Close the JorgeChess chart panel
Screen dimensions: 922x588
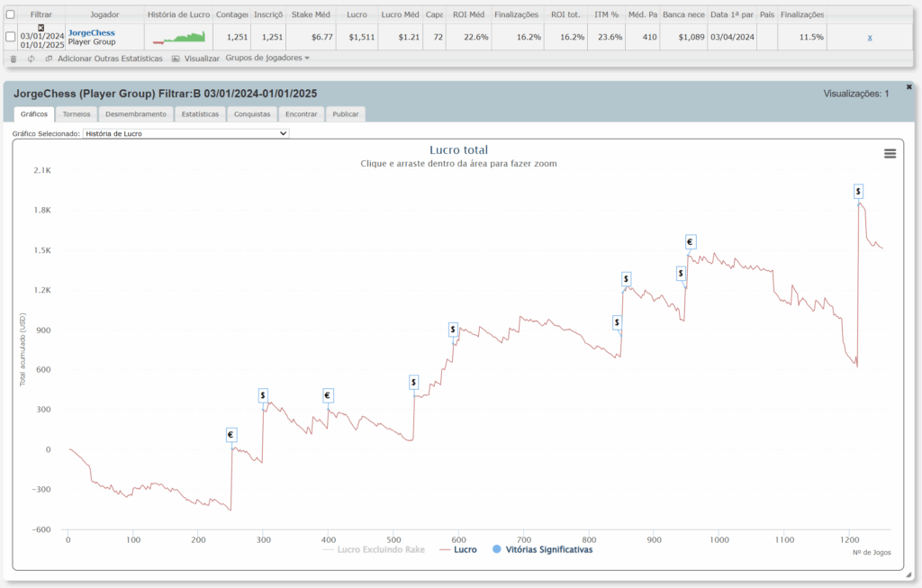point(908,86)
